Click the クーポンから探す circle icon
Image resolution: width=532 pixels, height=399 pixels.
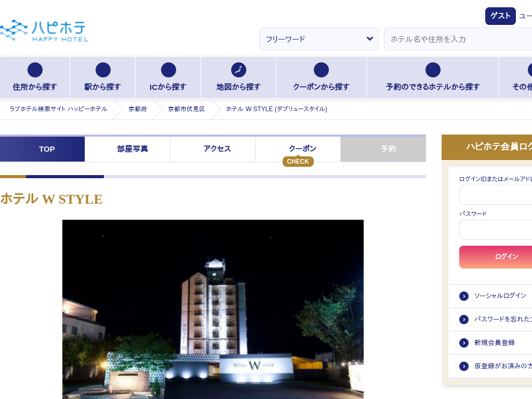click(321, 70)
